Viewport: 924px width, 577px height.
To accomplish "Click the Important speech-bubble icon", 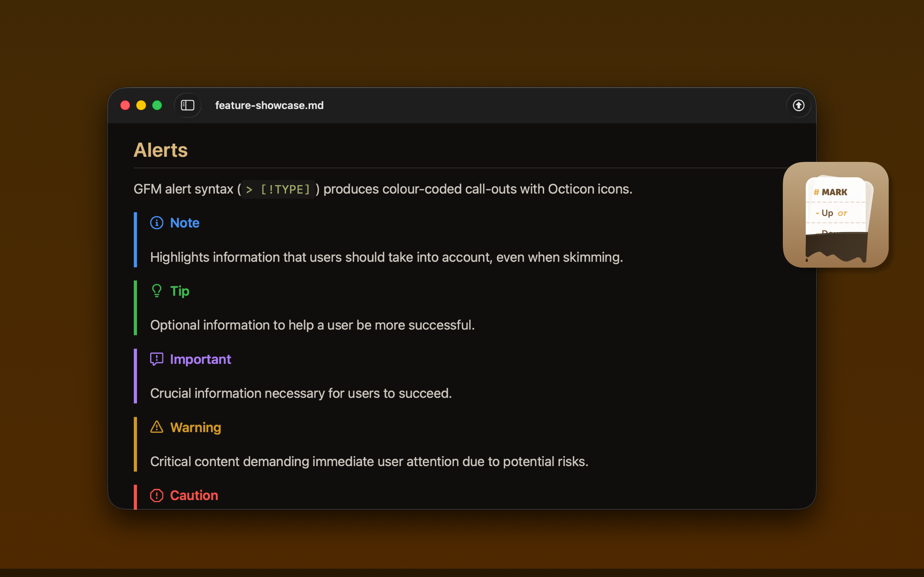I will [x=157, y=359].
